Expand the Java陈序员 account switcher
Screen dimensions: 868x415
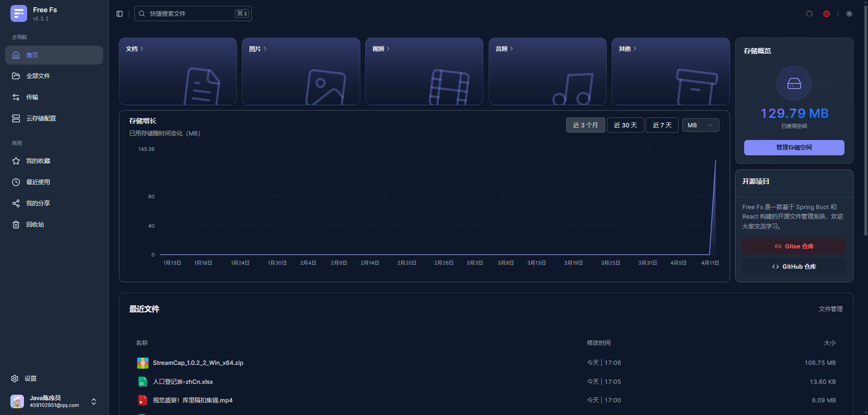coord(94,401)
